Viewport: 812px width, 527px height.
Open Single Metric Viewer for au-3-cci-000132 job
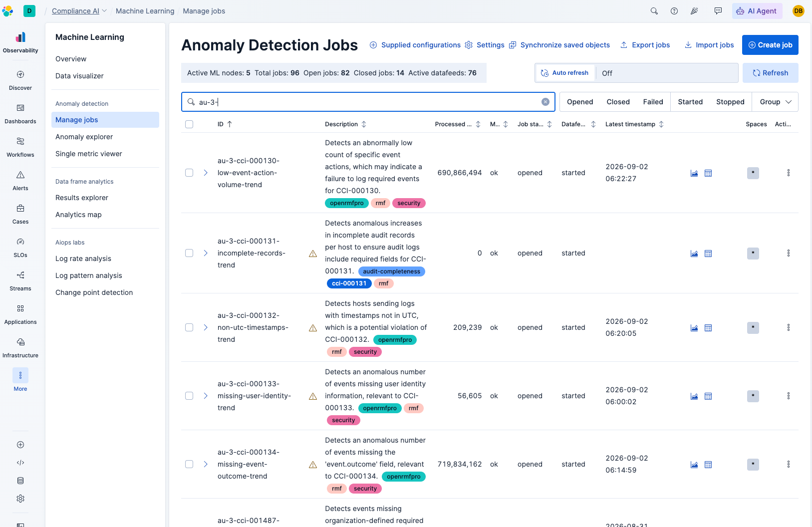694,328
